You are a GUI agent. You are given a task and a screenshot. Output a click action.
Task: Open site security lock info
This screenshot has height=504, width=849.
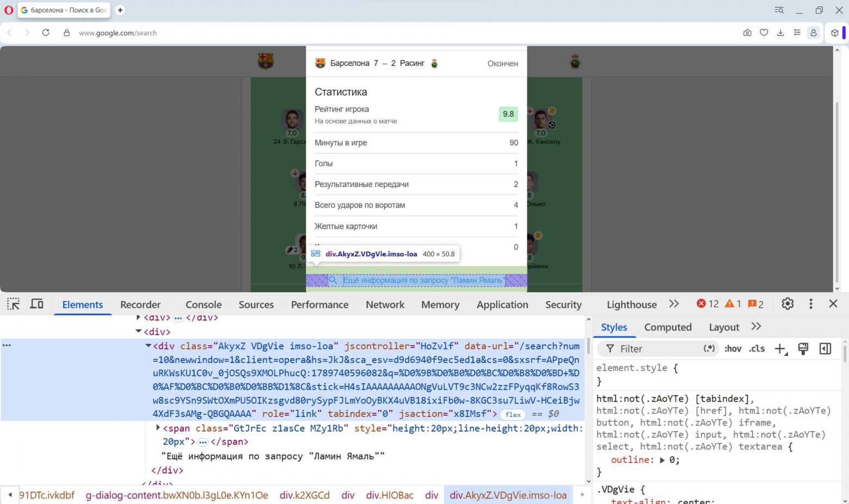pos(67,33)
